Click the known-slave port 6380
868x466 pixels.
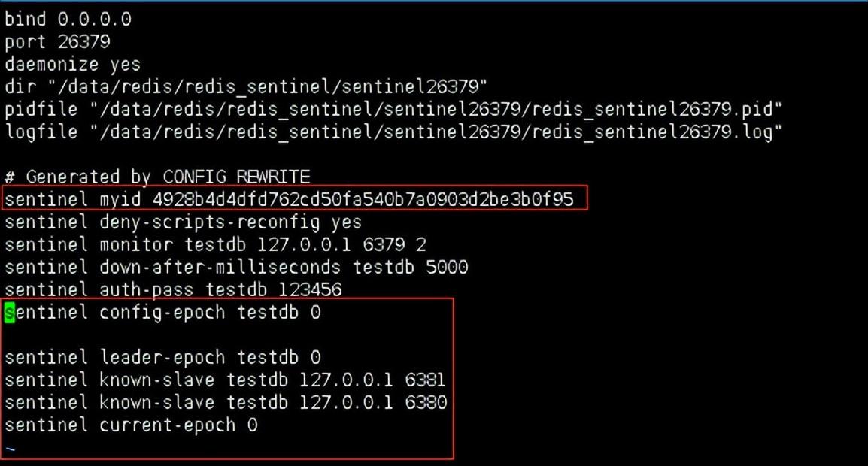[x=425, y=403]
